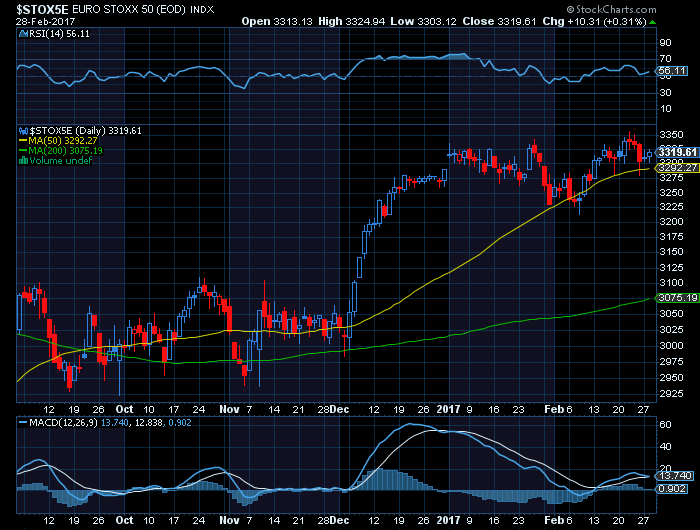Click the 2017 label under the MACD panel
The image size is (700, 530).
[x=448, y=521]
